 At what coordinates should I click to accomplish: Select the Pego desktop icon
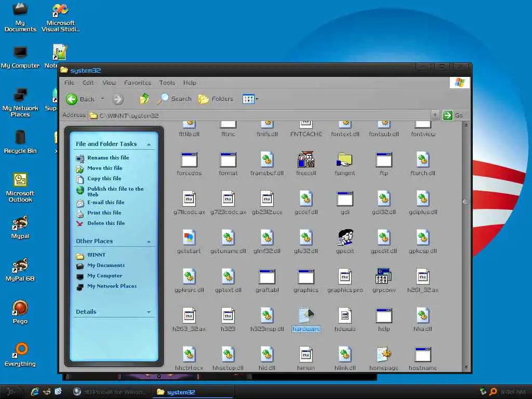[20, 312]
